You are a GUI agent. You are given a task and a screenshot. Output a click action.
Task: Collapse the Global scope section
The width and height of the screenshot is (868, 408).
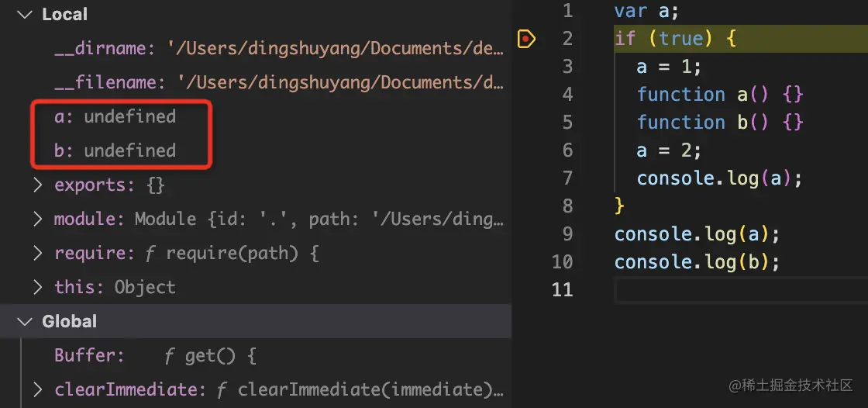click(26, 321)
